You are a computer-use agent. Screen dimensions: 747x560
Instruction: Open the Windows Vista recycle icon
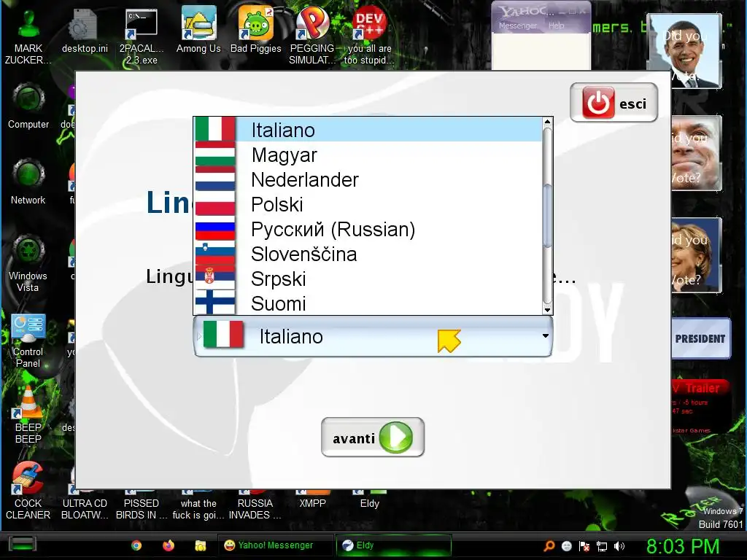point(28,263)
